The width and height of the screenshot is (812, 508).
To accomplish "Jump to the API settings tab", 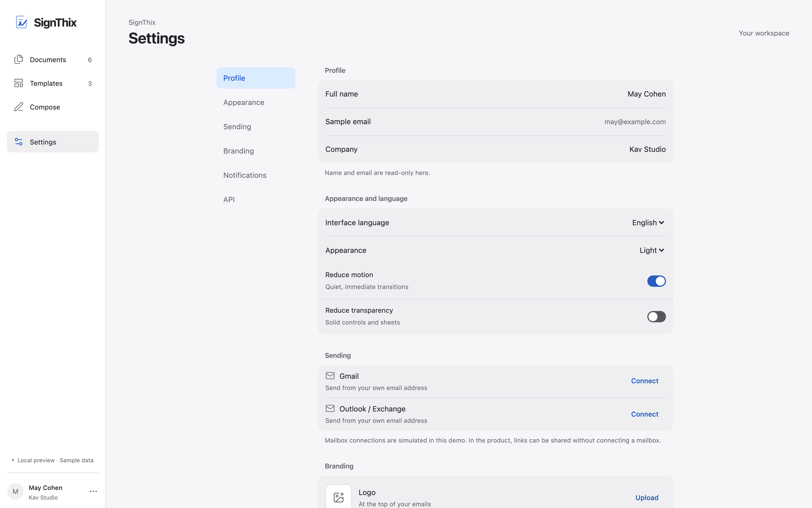I will [x=256, y=199].
